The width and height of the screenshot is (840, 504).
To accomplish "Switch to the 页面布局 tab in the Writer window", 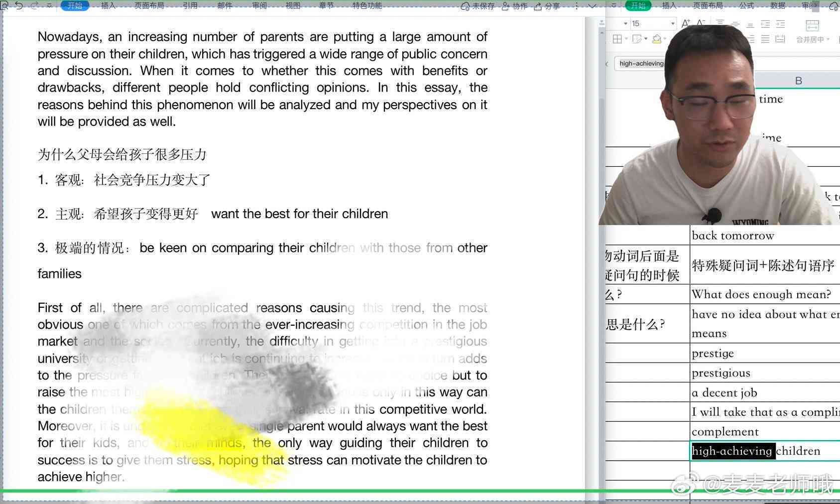I will (x=149, y=5).
